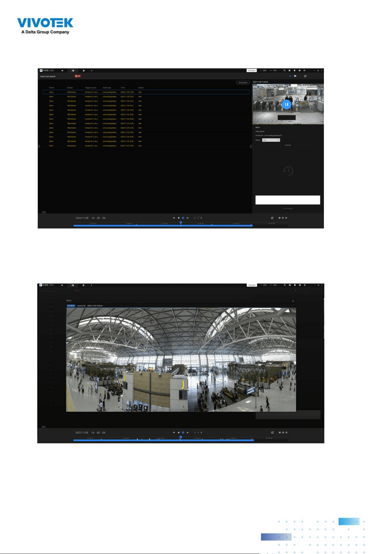Click the history clock icon
The height and width of the screenshot is (554, 392).
point(288,171)
